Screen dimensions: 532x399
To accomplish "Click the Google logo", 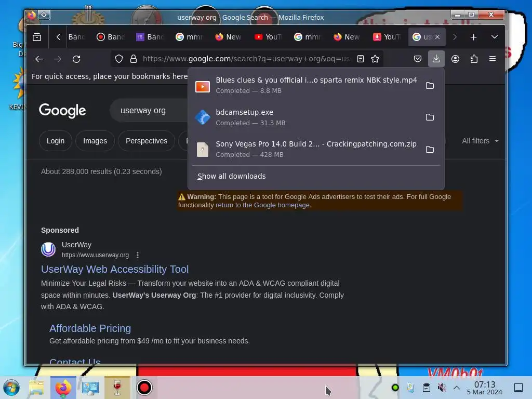I will pos(62,110).
